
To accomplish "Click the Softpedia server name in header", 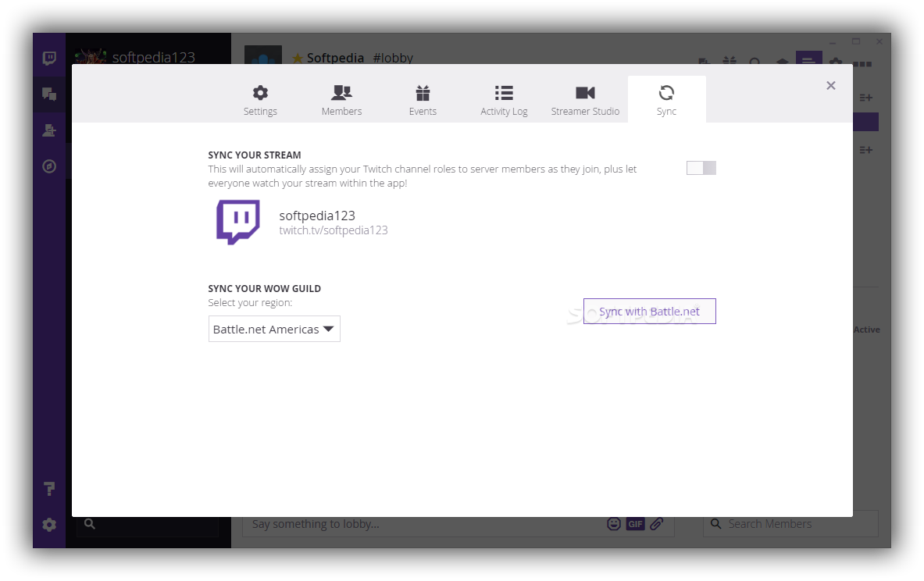I will 335,58.
